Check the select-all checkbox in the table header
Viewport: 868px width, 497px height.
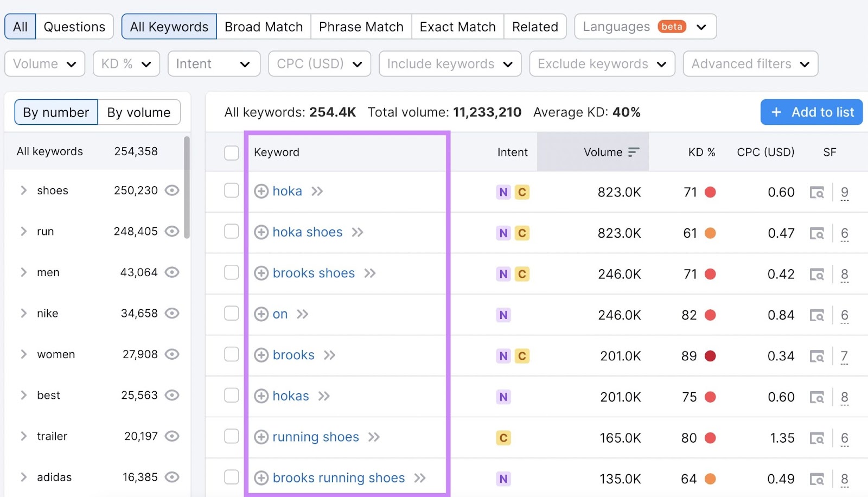pyautogui.click(x=232, y=153)
